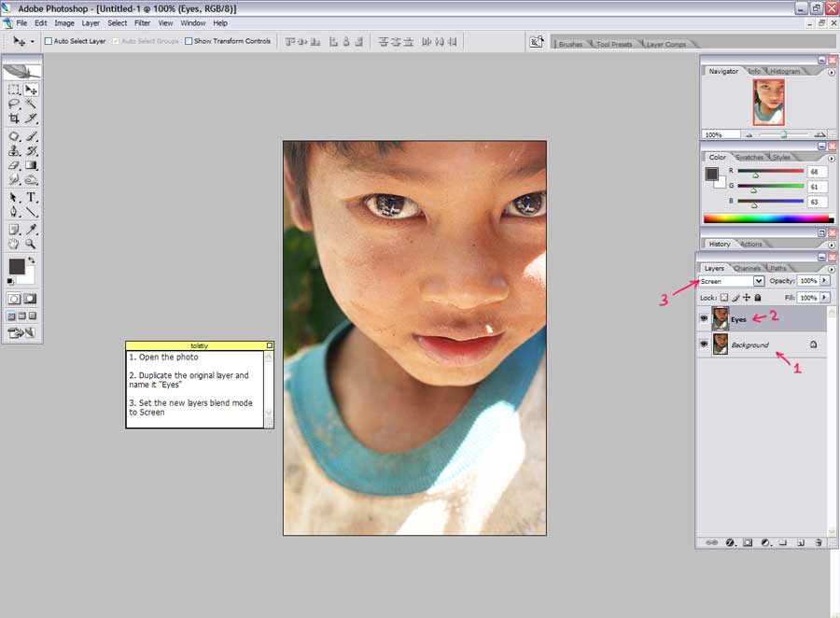The height and width of the screenshot is (618, 840).
Task: Open the Filter menu
Action: 142,22
